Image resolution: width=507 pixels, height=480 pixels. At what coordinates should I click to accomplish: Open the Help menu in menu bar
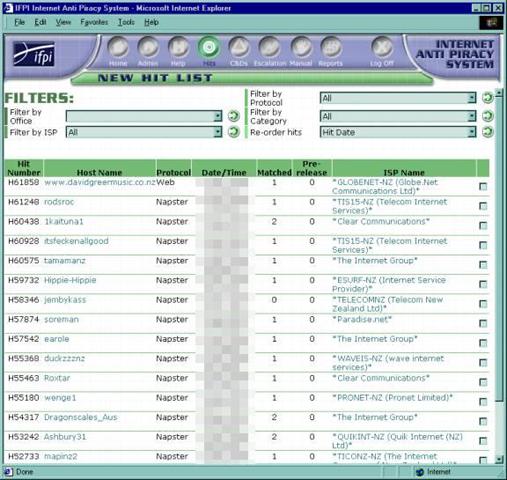pos(151,22)
